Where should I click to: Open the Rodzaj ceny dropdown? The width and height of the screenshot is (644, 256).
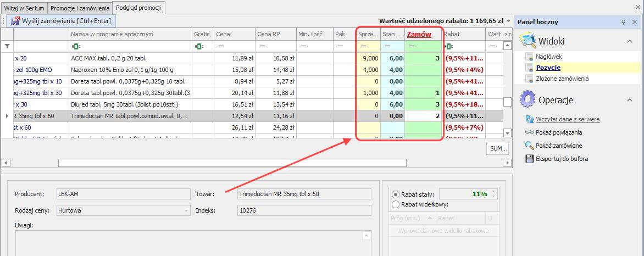(187, 210)
